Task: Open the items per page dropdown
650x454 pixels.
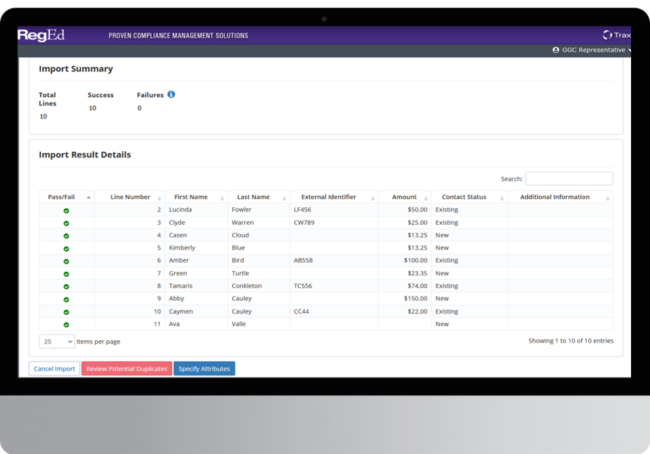Action: (x=57, y=341)
